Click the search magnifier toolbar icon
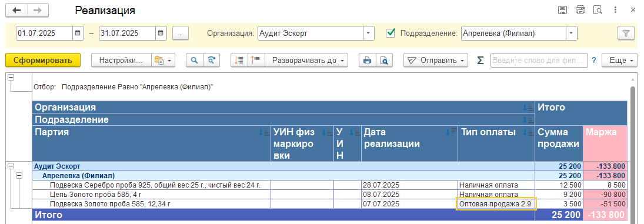This screenshot has width=644, height=224. tap(194, 61)
